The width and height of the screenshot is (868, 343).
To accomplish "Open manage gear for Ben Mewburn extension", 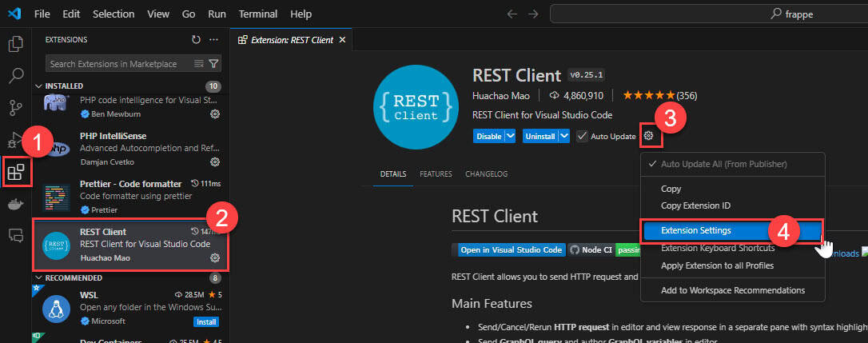I will [215, 114].
